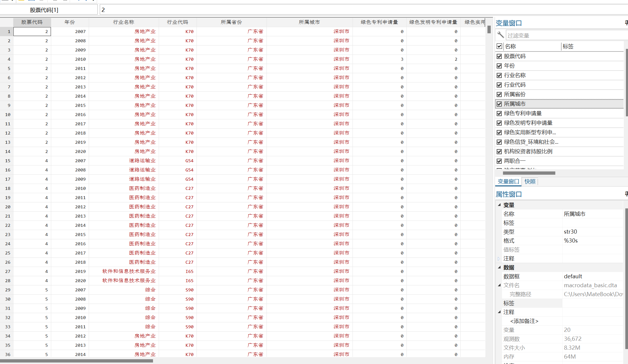
Task: Collapse the 变量 section in properties
Action: [x=499, y=205]
